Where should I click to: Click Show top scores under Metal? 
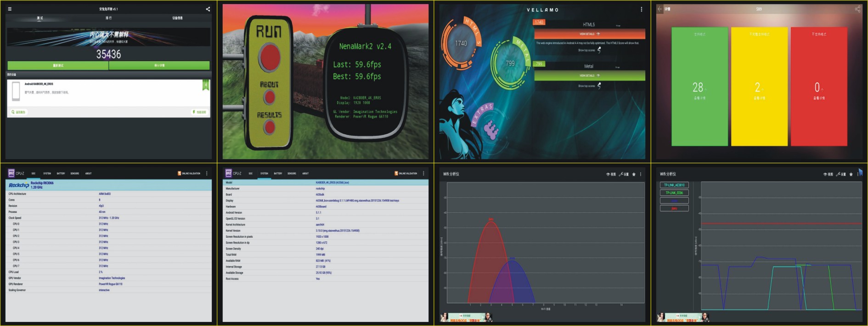(589, 86)
